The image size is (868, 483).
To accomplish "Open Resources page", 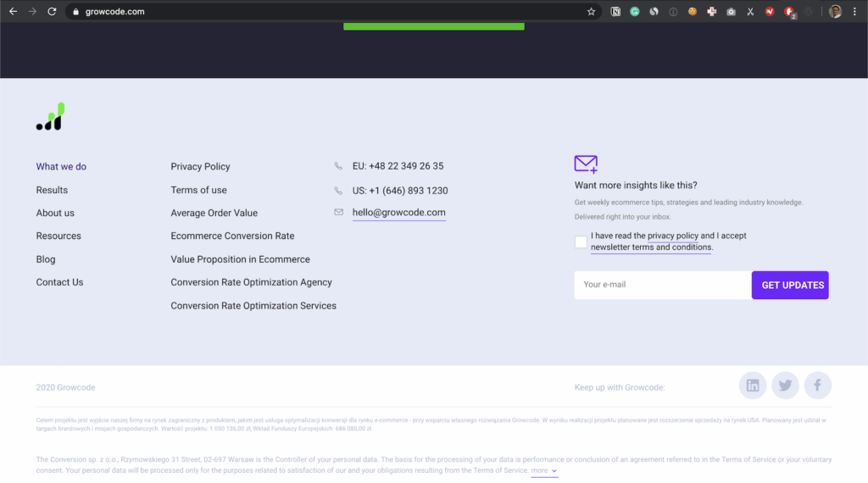I will (58, 236).
